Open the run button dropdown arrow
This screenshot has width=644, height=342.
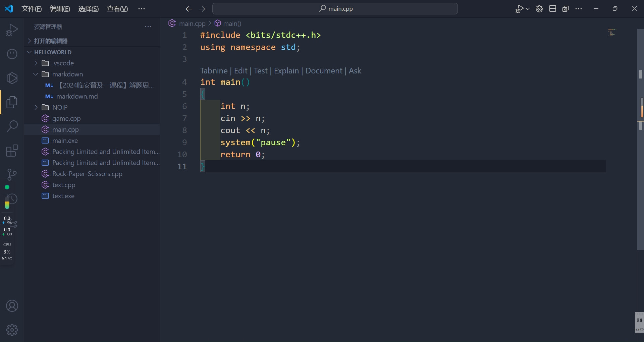pyautogui.click(x=528, y=9)
